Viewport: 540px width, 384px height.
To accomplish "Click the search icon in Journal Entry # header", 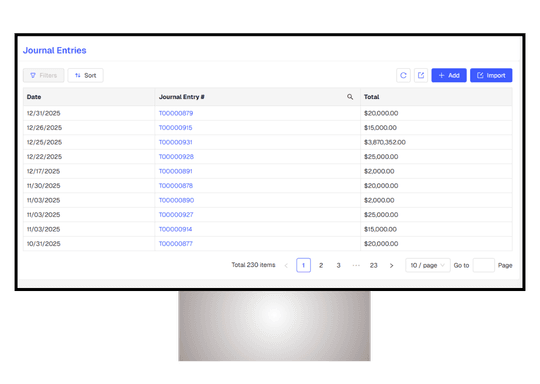I will tap(350, 97).
